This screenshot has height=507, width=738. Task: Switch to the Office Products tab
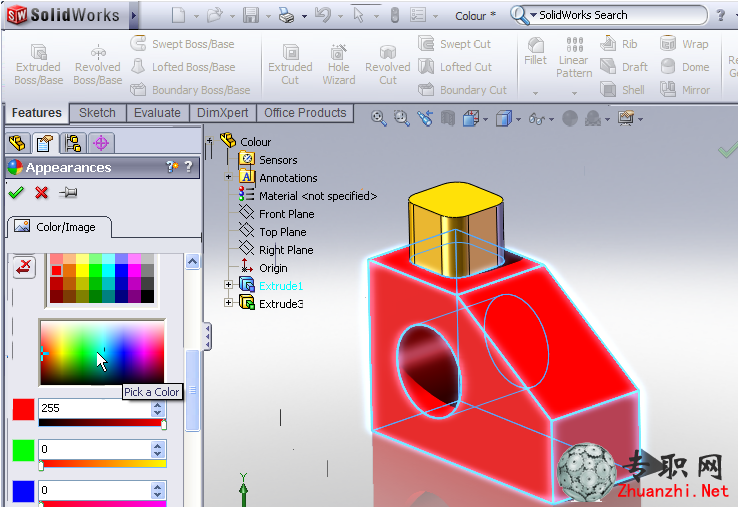click(305, 113)
